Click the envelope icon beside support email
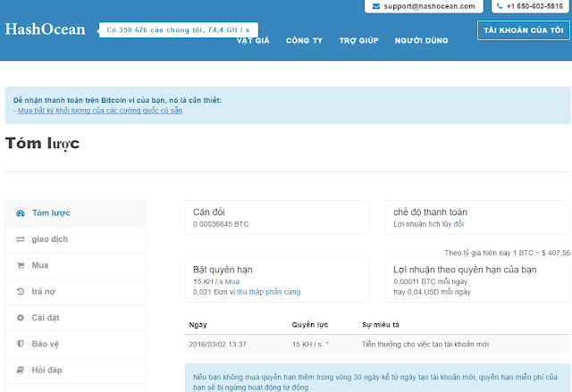Screen dimensions: 572x392 (375, 6)
